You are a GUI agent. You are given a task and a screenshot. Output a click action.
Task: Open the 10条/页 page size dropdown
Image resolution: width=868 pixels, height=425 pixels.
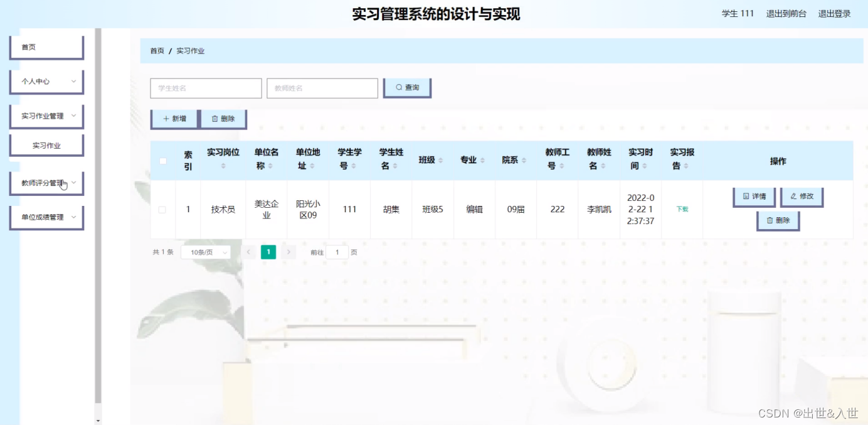pyautogui.click(x=206, y=252)
